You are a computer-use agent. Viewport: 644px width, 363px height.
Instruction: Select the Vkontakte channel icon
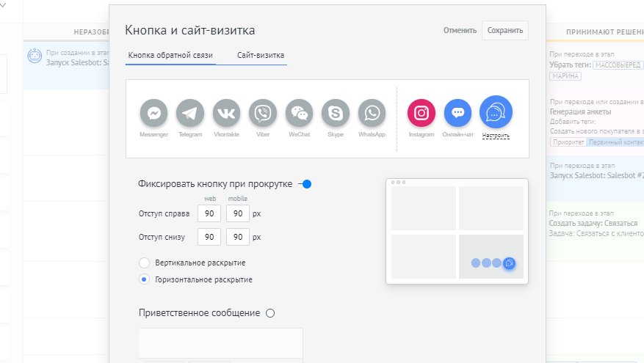tap(226, 113)
